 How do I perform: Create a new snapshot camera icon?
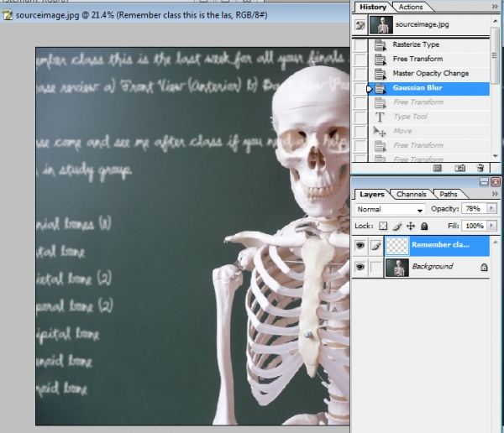(x=460, y=168)
